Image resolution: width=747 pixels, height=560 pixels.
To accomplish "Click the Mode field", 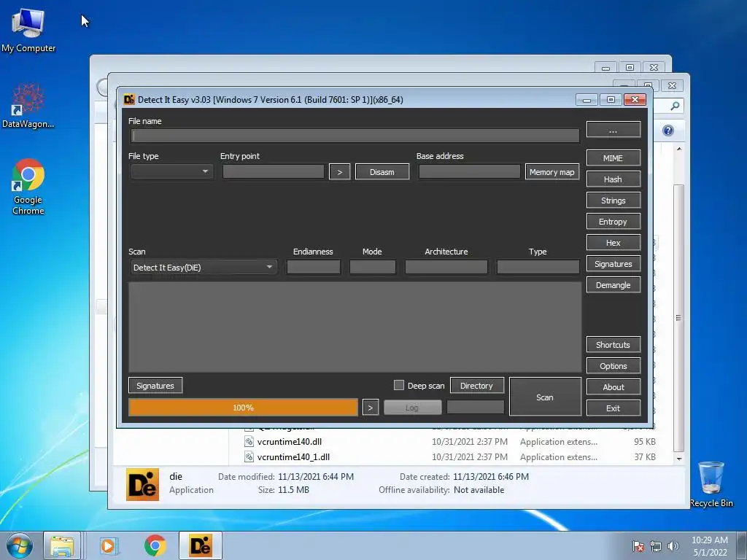I will [x=373, y=267].
